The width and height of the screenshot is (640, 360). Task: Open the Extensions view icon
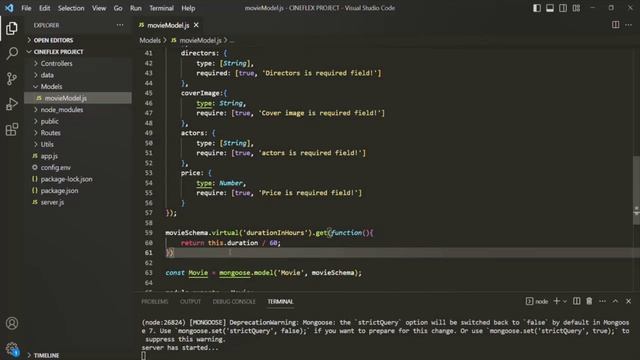(x=12, y=129)
